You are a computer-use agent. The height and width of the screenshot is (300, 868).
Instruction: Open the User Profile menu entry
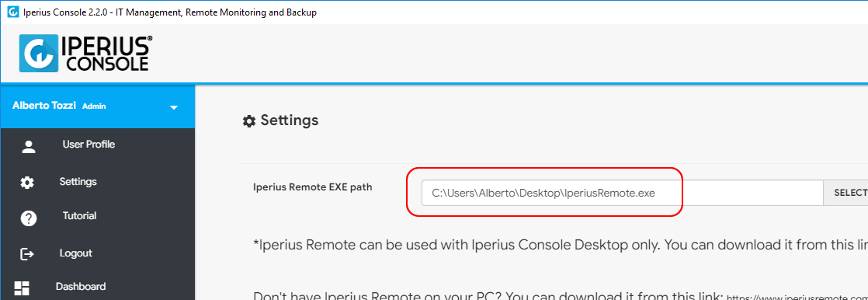[x=89, y=145]
